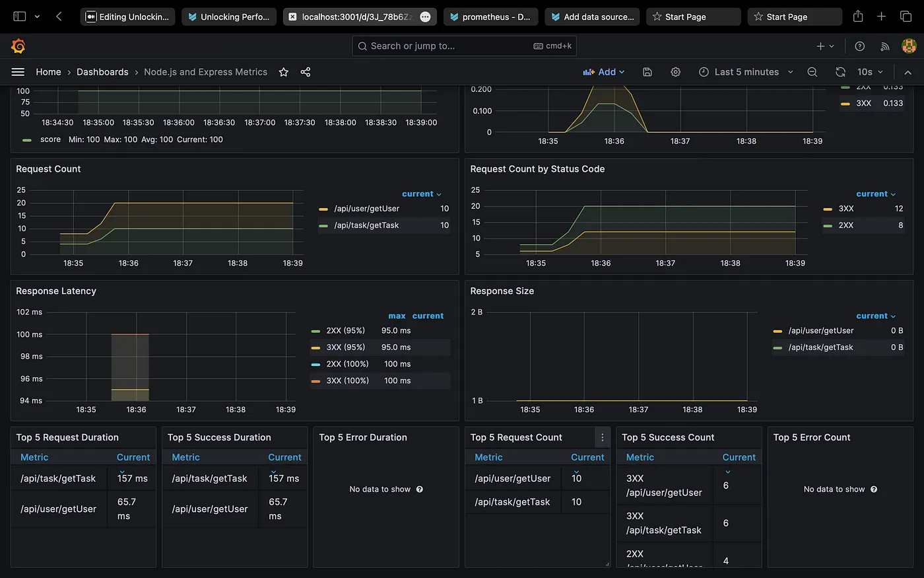Expand the browser sidebar dropdown chevron

coord(37,17)
